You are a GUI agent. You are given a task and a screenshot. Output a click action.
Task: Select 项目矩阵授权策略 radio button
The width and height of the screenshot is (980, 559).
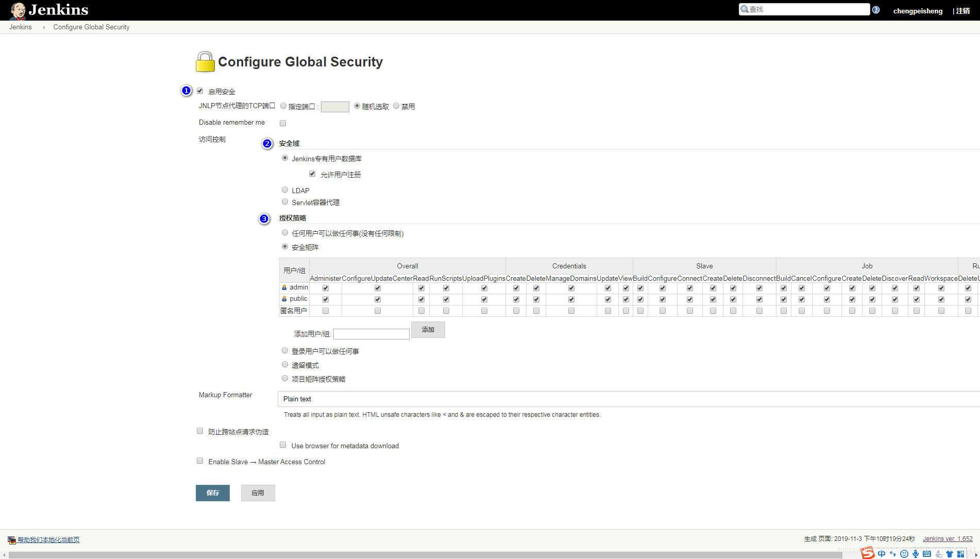285,378
